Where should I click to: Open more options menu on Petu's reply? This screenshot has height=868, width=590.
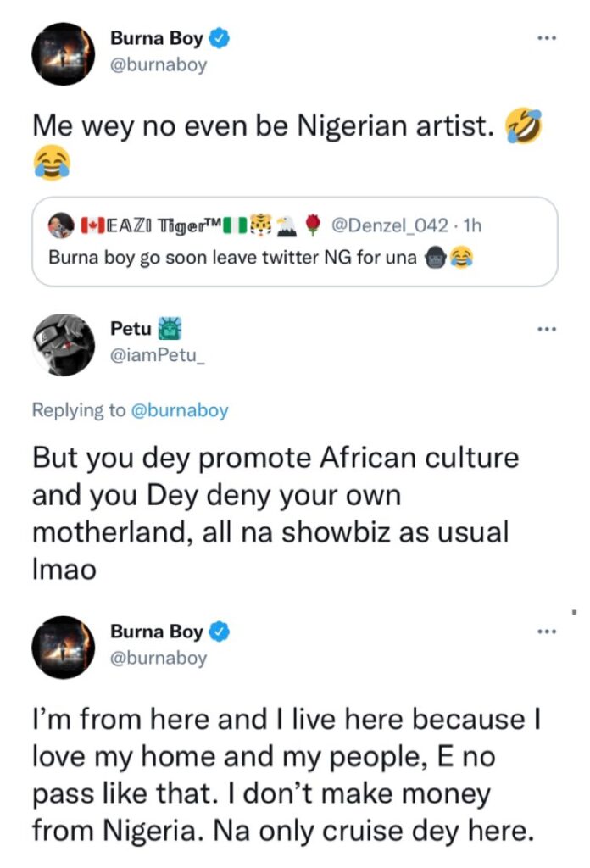click(x=548, y=329)
